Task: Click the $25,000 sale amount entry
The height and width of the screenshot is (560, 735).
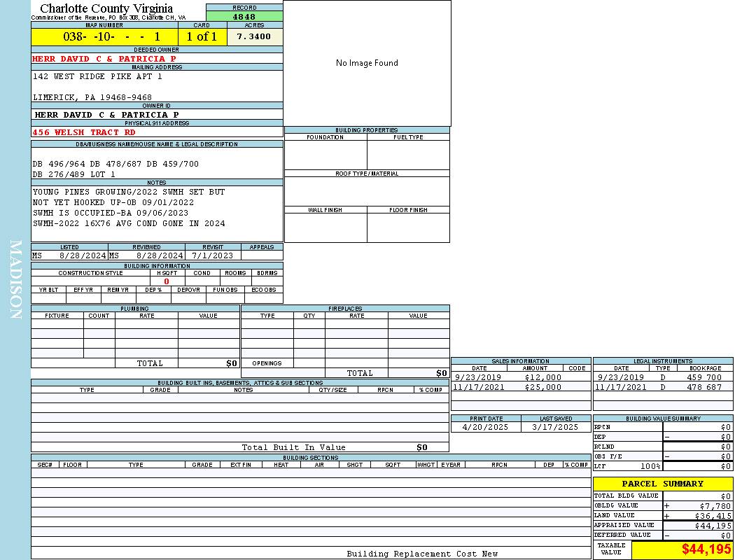Action: pos(542,387)
